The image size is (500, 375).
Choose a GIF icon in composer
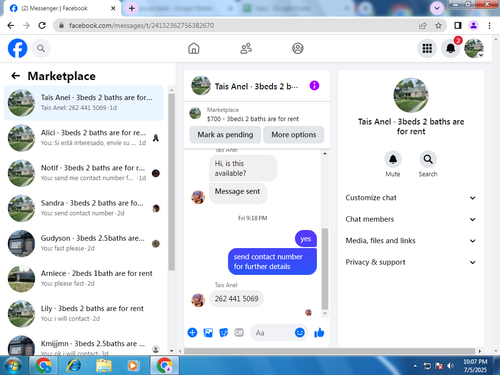tap(239, 332)
